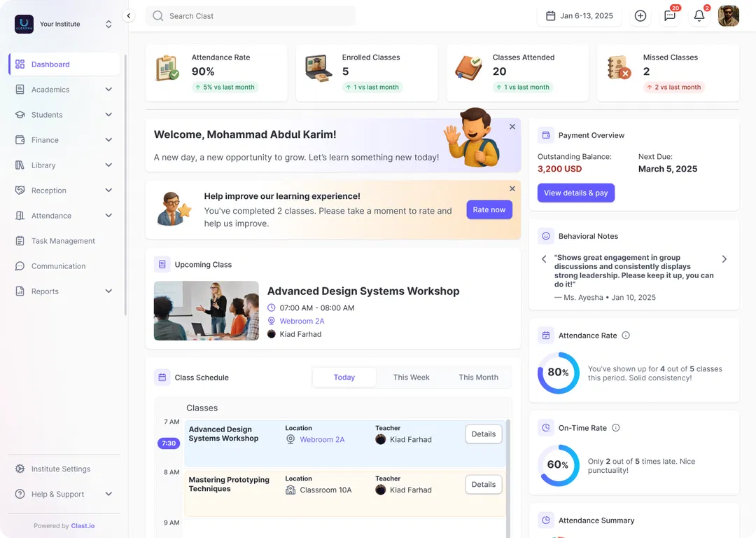Select the Today schedule tab

tap(344, 378)
